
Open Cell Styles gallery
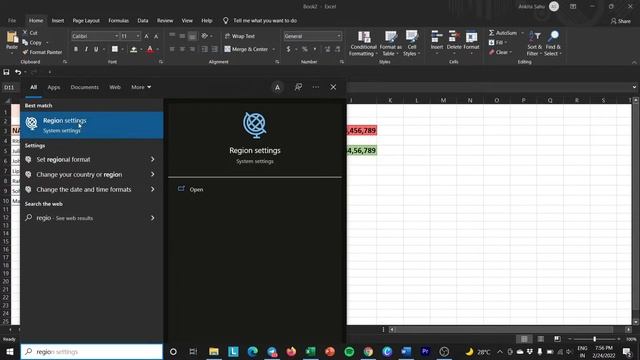tap(411, 43)
